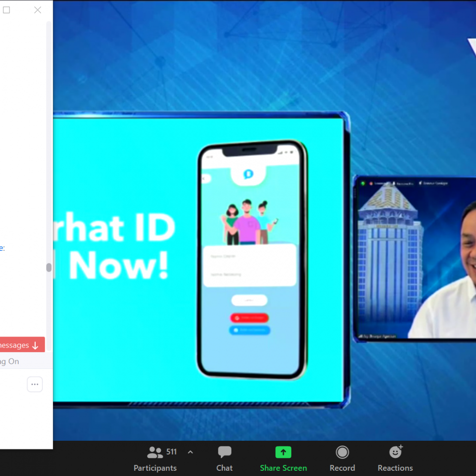The height and width of the screenshot is (476, 476).
Task: Start recording with the Record icon
Action: click(x=342, y=452)
